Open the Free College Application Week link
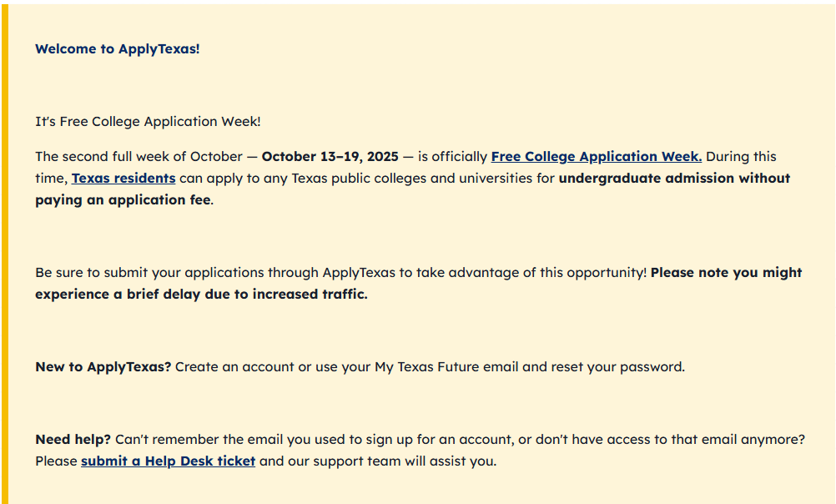This screenshot has height=504, width=836. coord(596,157)
